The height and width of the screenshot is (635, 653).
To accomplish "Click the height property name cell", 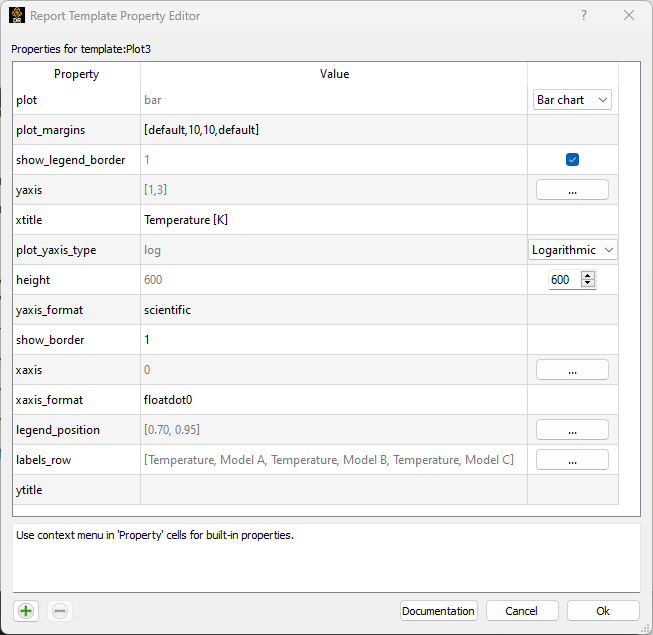I will [77, 280].
